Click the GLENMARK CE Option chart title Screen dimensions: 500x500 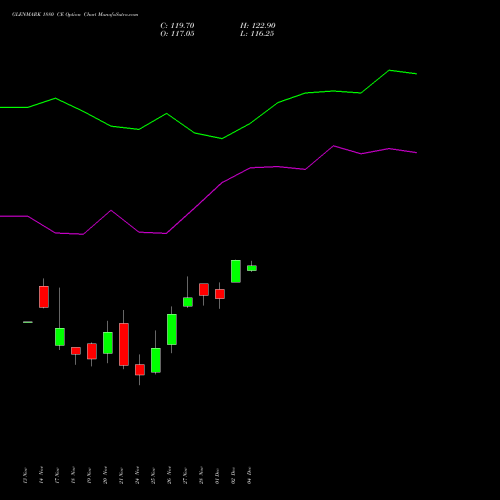pos(75,15)
